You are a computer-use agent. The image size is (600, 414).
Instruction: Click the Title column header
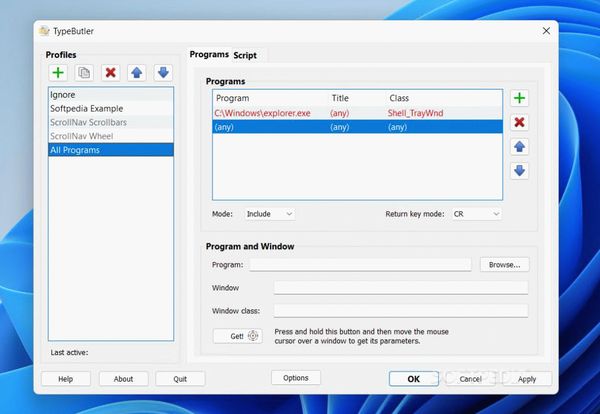pyautogui.click(x=357, y=98)
